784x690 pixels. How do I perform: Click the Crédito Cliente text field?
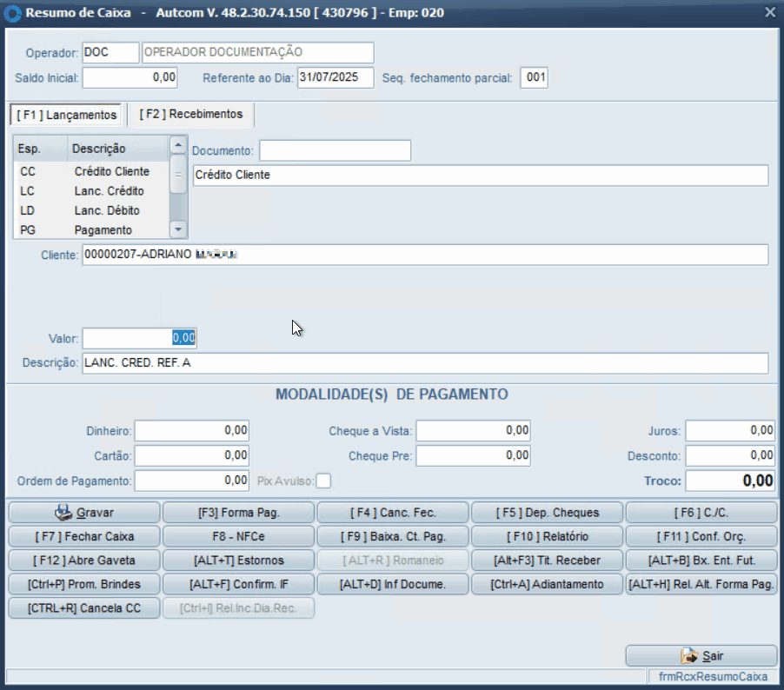tap(481, 176)
